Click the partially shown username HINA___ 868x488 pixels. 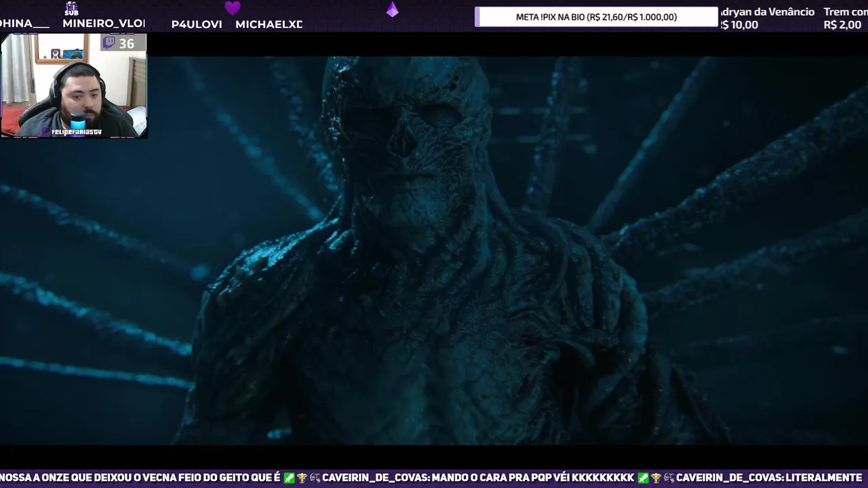[x=24, y=24]
